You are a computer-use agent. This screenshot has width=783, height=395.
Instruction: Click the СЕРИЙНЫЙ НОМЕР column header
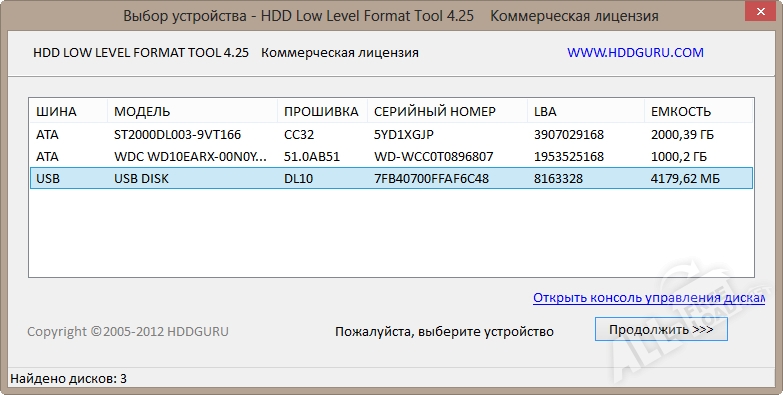447,111
